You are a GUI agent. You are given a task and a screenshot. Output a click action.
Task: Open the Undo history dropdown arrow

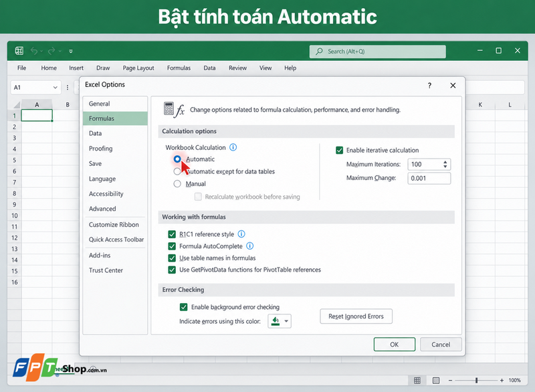41,52
